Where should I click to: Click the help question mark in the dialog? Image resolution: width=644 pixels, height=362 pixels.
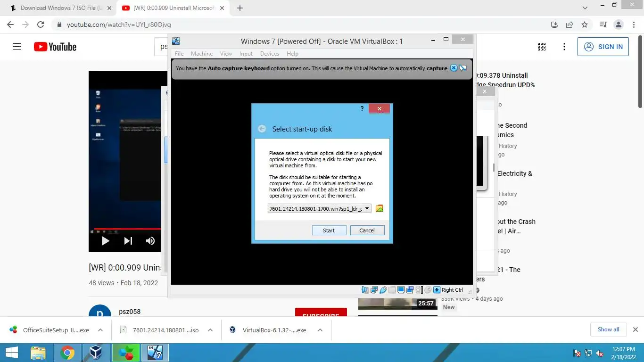coord(362,108)
